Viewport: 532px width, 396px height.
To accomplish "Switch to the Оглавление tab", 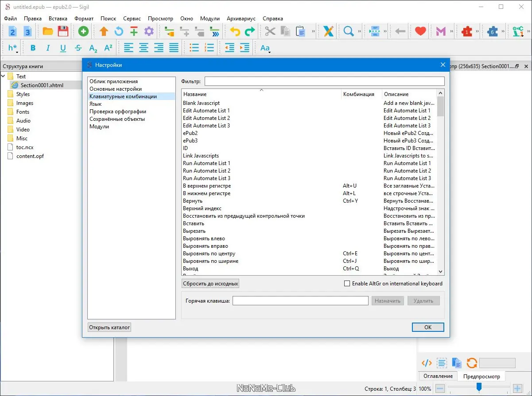I will (x=438, y=376).
